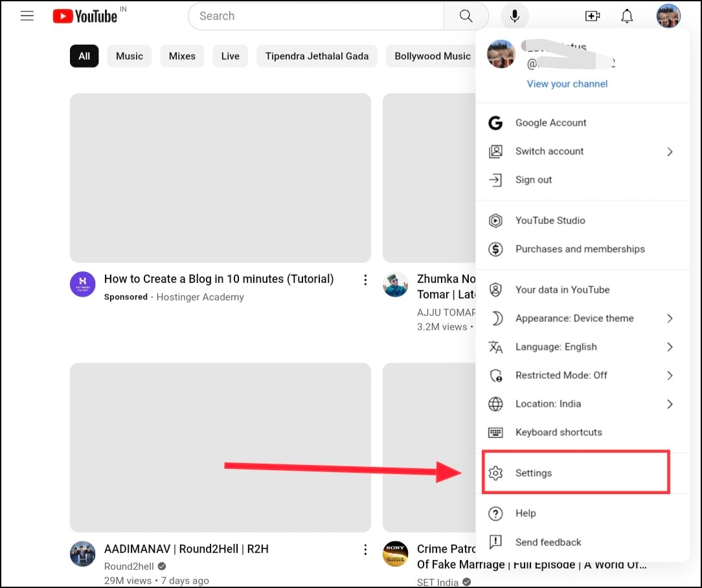Click the Language translate icon
Image resolution: width=702 pixels, height=588 pixels.
pyautogui.click(x=495, y=347)
